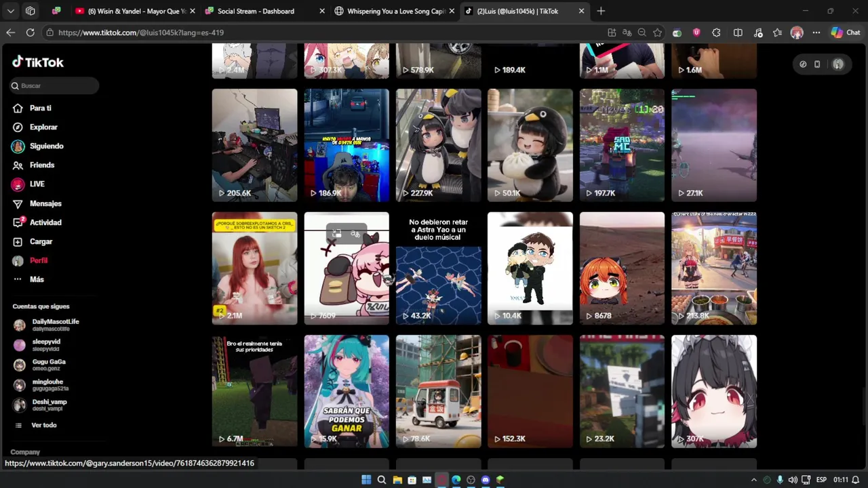Viewport: 868px width, 488px height.
Task: Open a new browser tab
Action: pos(601,11)
